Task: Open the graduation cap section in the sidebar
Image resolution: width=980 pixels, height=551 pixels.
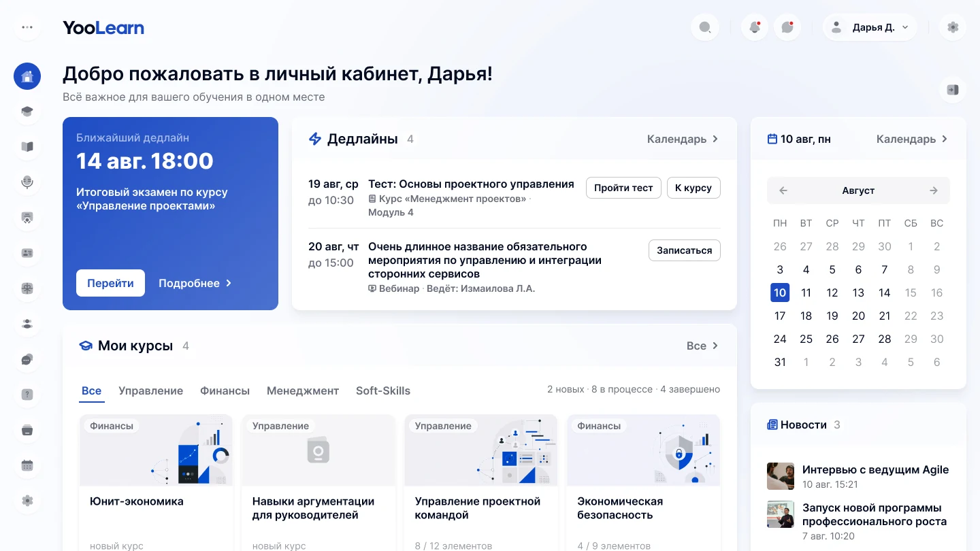Action: [x=27, y=112]
